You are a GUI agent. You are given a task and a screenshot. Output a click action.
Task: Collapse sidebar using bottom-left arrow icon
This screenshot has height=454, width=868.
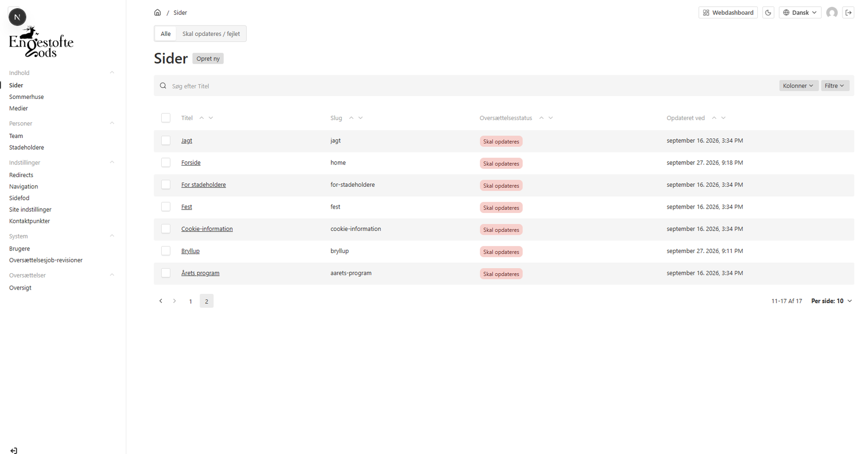pos(14,450)
